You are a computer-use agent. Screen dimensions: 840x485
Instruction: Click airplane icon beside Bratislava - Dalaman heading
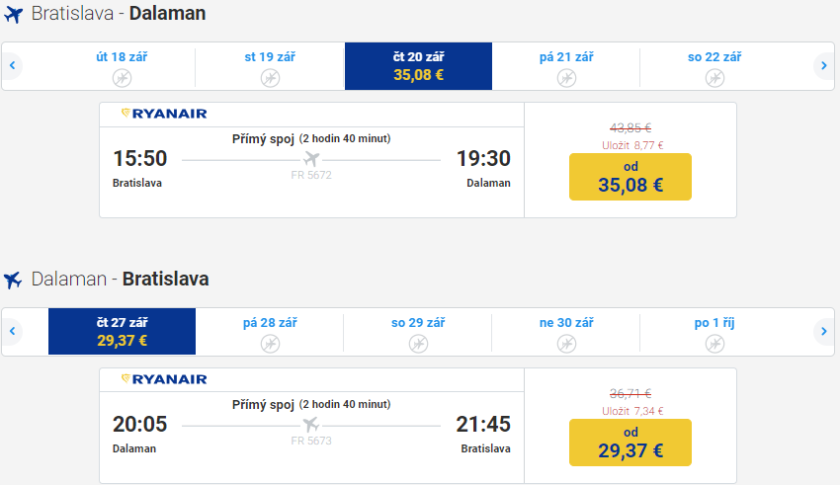[x=13, y=15]
